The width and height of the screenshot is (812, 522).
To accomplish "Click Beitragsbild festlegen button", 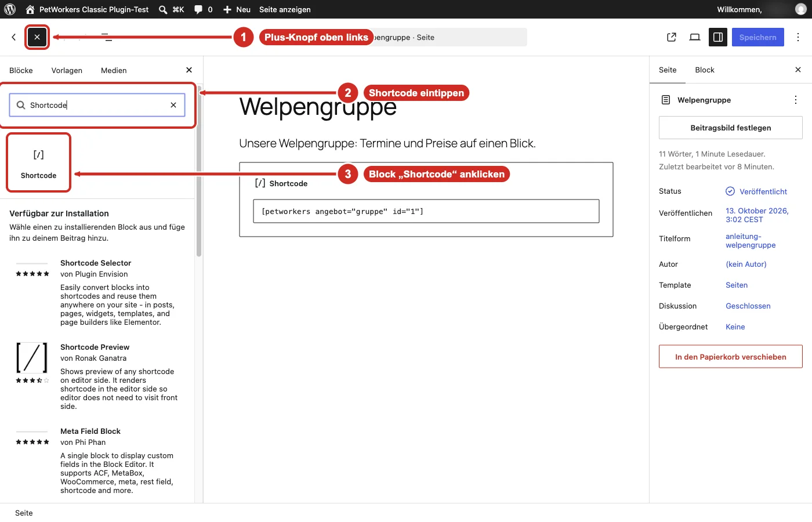I will point(731,128).
